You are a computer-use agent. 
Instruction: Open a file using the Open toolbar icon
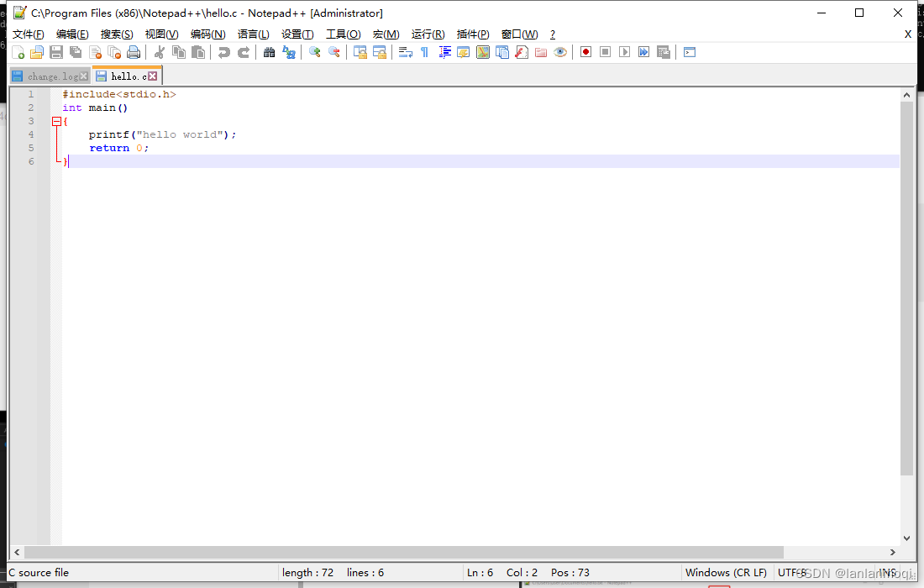click(x=35, y=52)
